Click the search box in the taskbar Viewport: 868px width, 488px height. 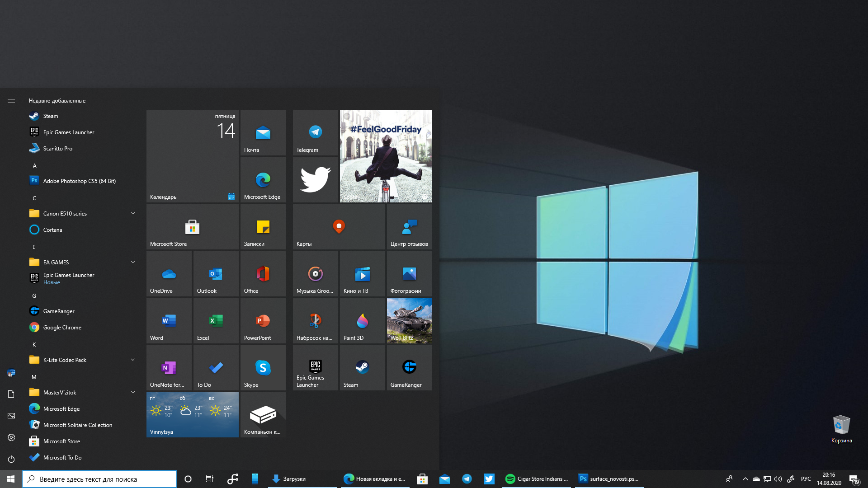(99, 479)
